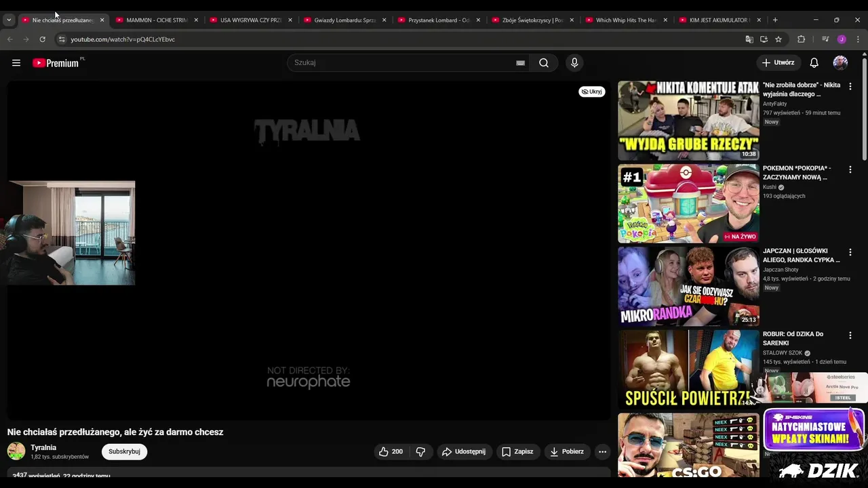Bookmark this page with star icon
The image size is (868, 488).
tap(778, 39)
